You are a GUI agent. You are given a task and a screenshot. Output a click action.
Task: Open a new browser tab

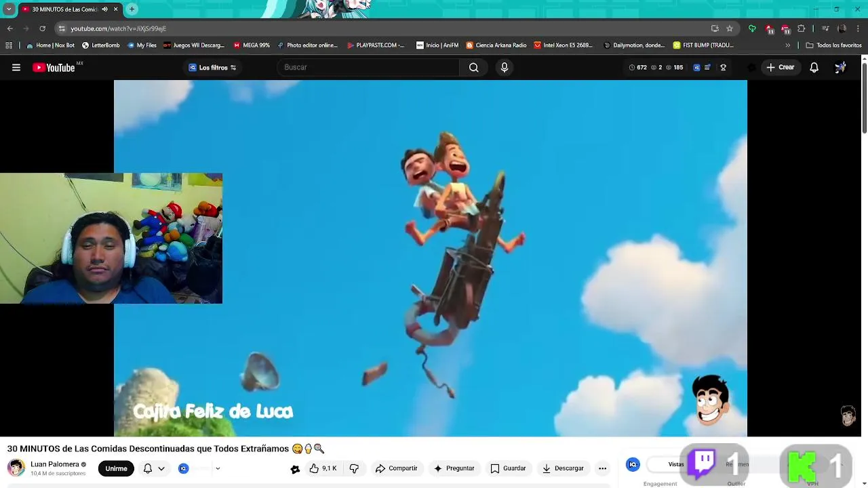click(x=132, y=9)
